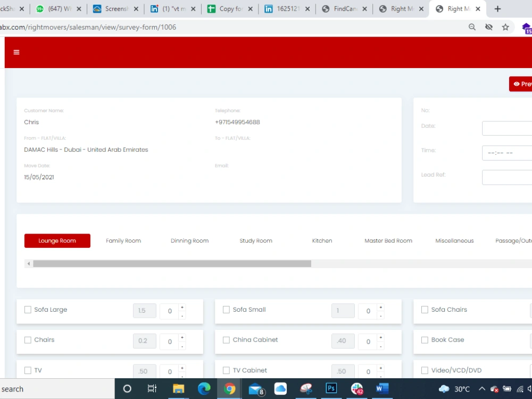Close the FindCan tab

pyautogui.click(x=364, y=9)
